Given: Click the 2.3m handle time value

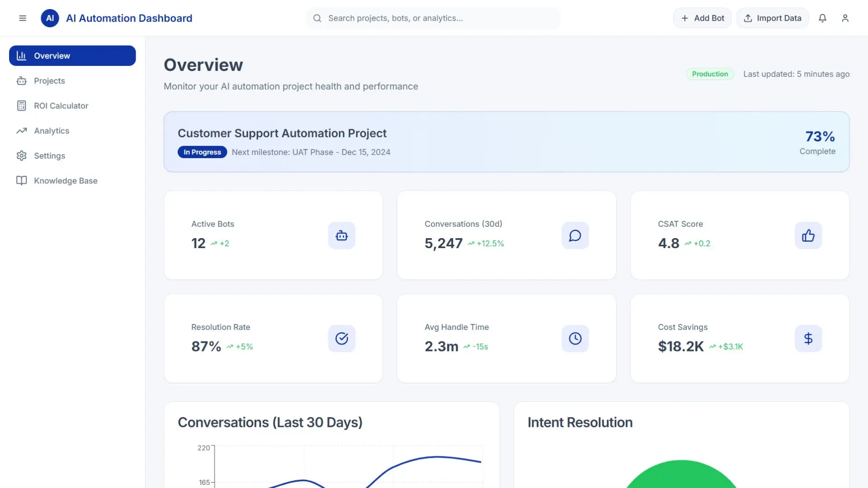Looking at the screenshot, I should click(x=441, y=347).
